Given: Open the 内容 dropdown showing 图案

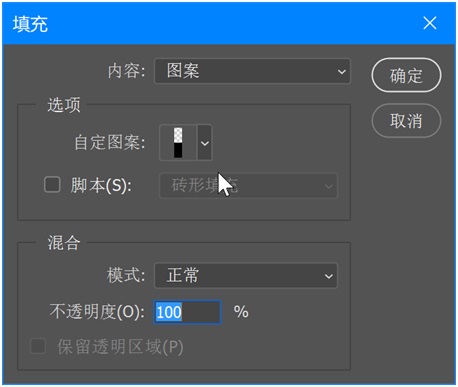Looking at the screenshot, I should pyautogui.click(x=252, y=71).
